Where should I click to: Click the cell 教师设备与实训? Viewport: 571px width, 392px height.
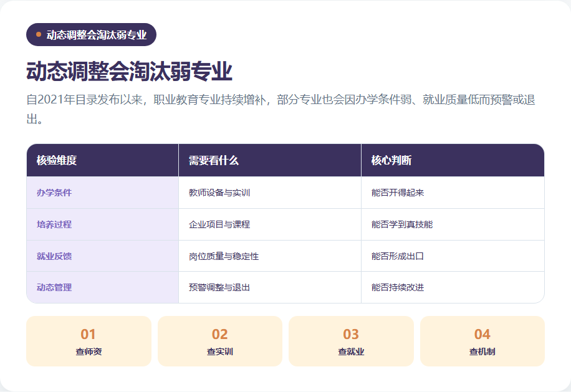click(x=270, y=193)
